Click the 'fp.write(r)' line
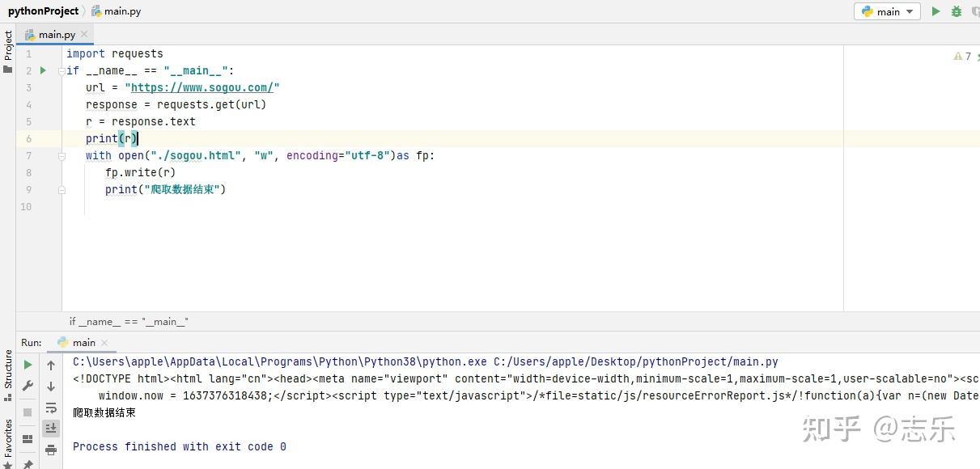The height and width of the screenshot is (469, 980). pyautogui.click(x=141, y=172)
